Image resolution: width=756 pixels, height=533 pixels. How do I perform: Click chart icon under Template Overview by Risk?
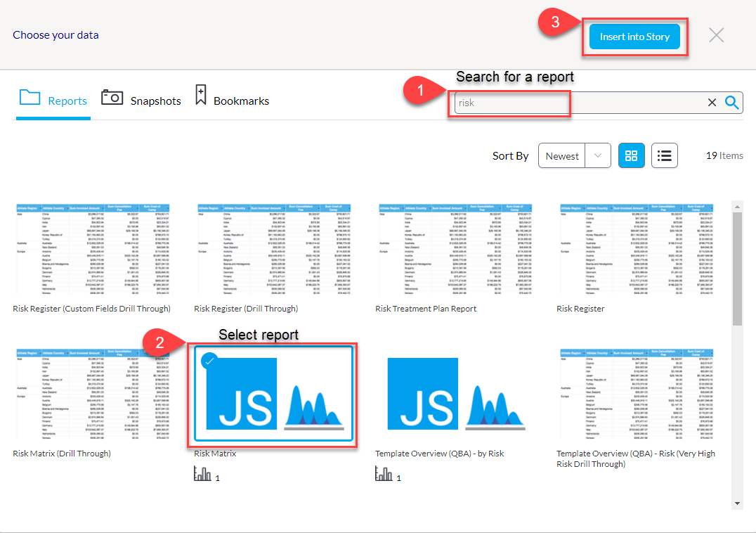tap(384, 475)
